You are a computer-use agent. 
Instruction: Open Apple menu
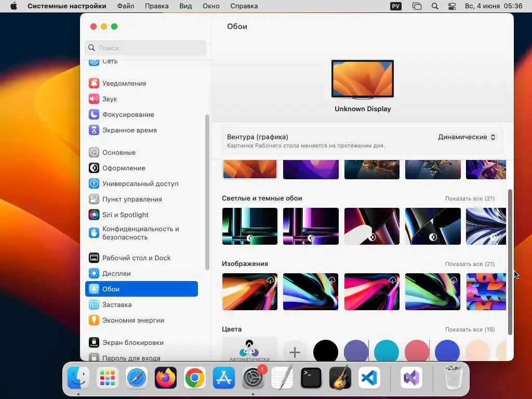(14, 6)
